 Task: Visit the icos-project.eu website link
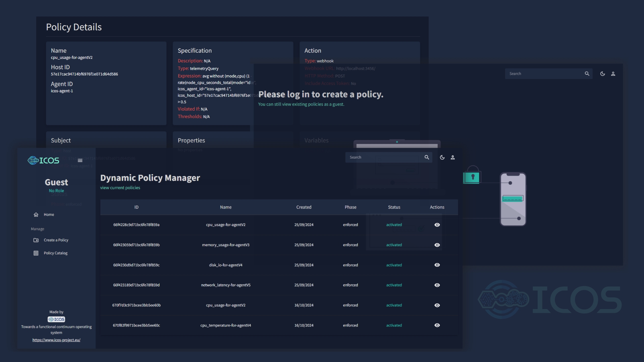56,340
